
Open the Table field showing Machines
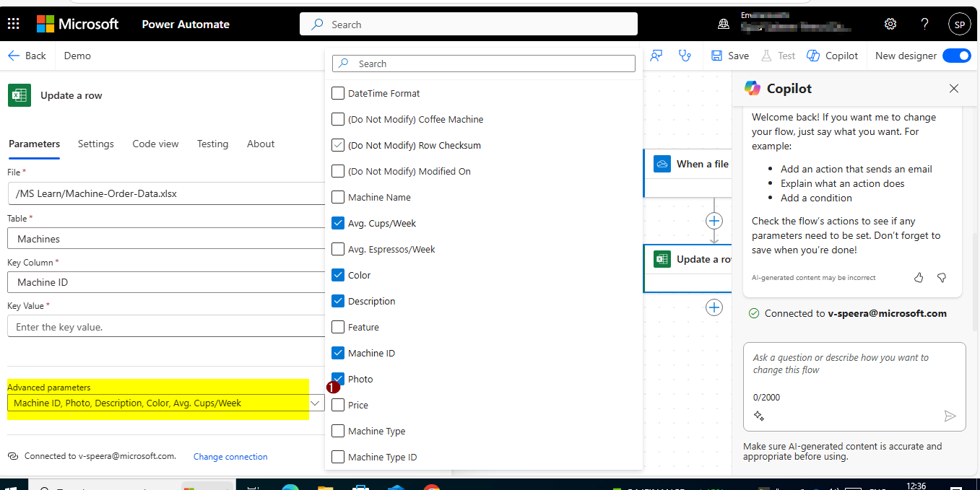166,238
